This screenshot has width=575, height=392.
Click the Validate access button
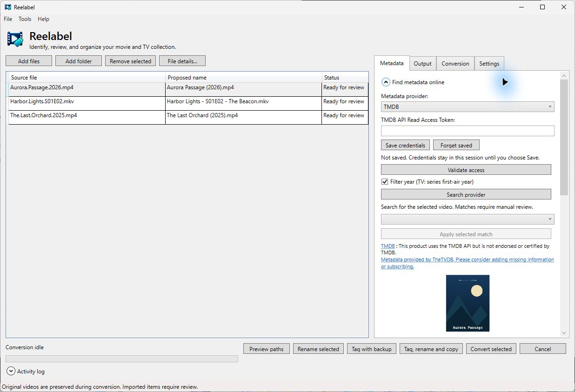(x=466, y=170)
